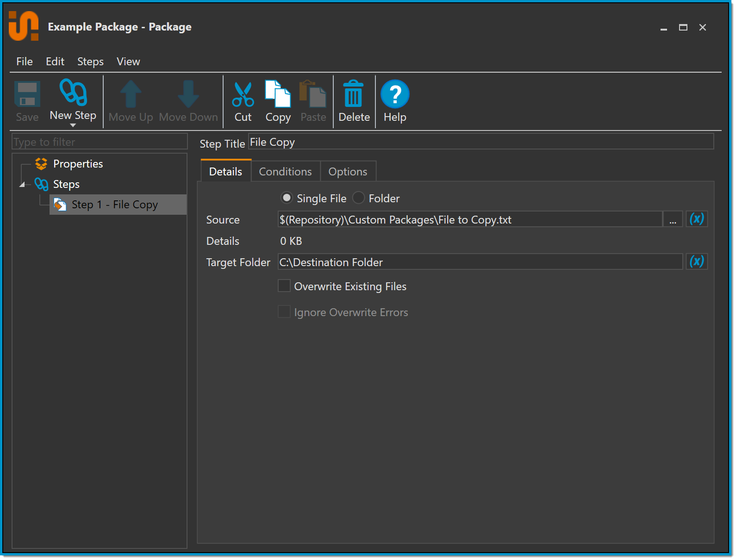Open the Edit menu
Viewport: 736px width, 560px height.
[x=55, y=62]
